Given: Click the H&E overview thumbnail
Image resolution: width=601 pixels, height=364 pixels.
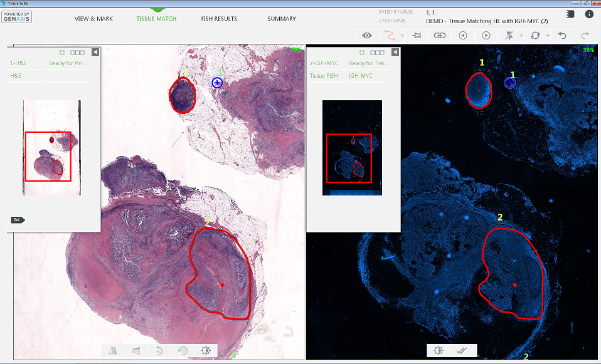Looking at the screenshot, I should [51, 148].
